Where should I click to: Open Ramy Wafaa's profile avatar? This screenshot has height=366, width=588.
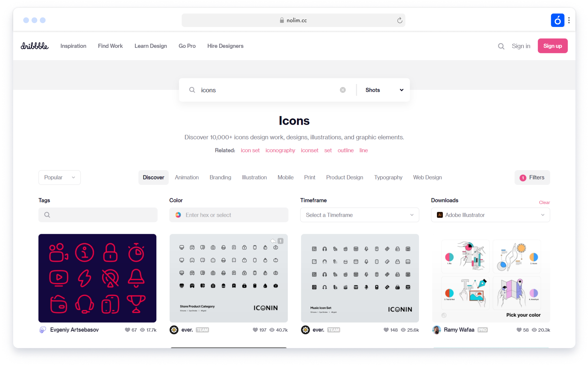coord(436,330)
